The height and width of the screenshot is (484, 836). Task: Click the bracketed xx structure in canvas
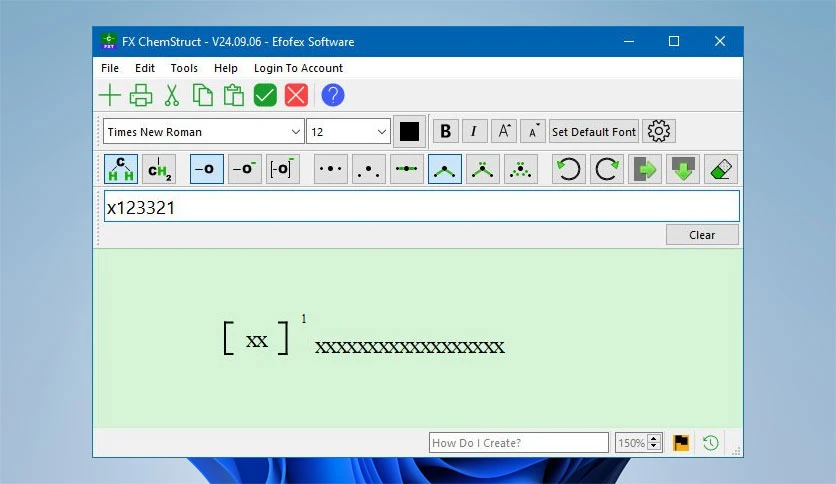point(256,338)
